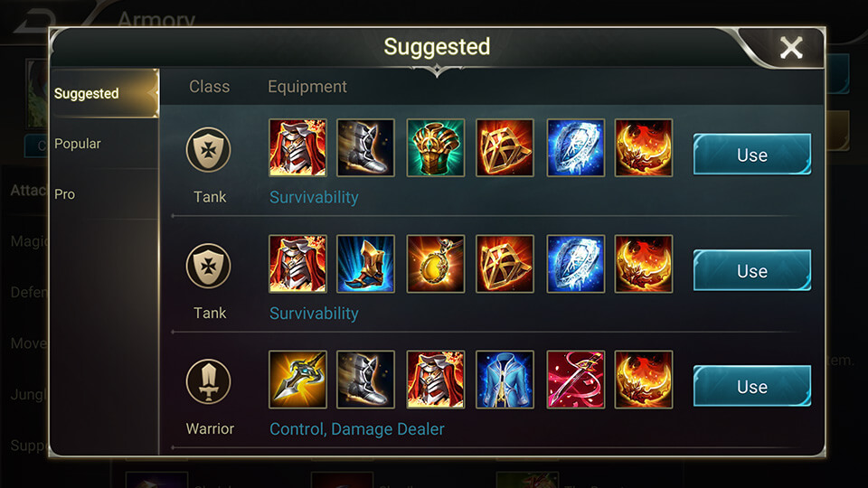The width and height of the screenshot is (868, 488).
Task: Click the flaming phoenix icon in second row
Action: [x=643, y=264]
